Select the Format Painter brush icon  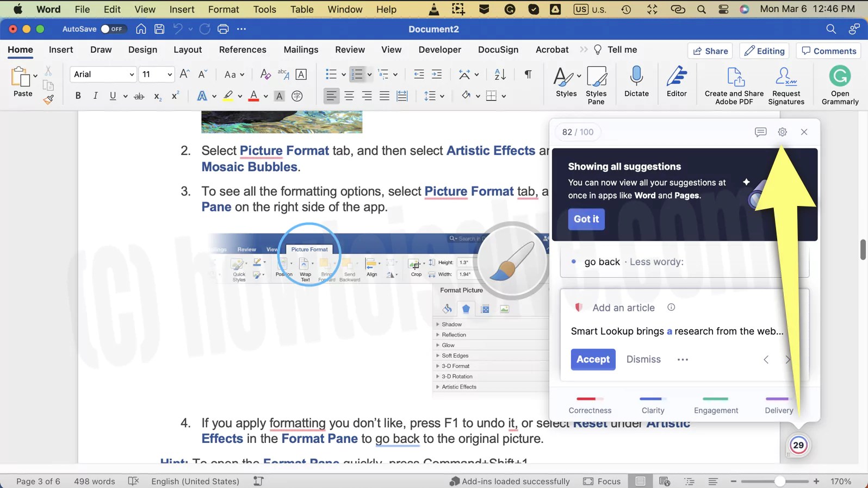tap(48, 99)
